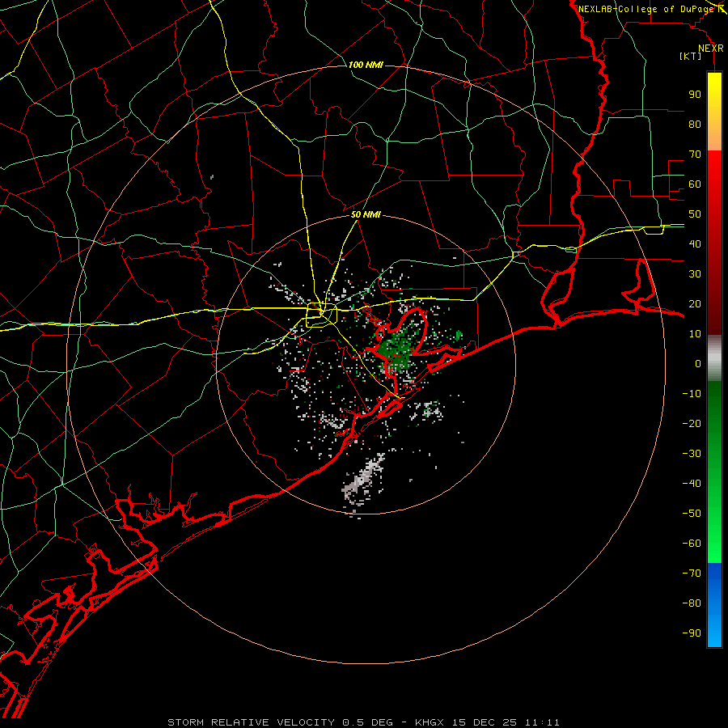The width and height of the screenshot is (728, 728).
Task: Click the -80 knot scale value
Action: coord(692,603)
